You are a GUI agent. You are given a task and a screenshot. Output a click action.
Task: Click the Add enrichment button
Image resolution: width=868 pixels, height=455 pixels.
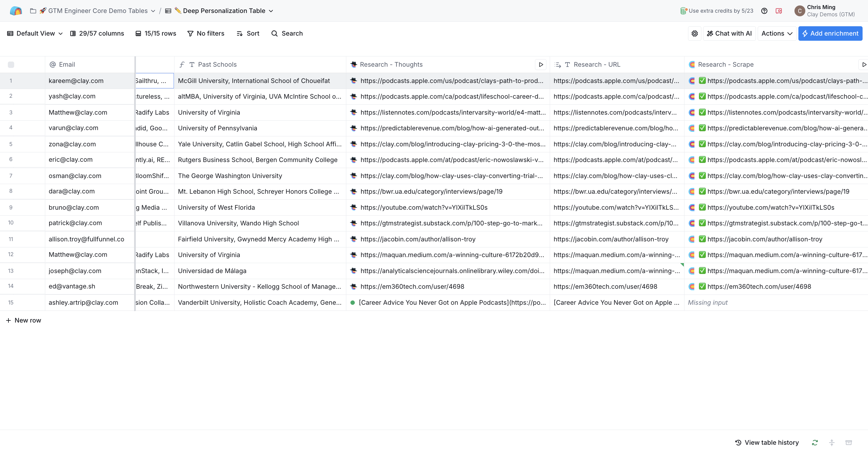[x=830, y=33]
